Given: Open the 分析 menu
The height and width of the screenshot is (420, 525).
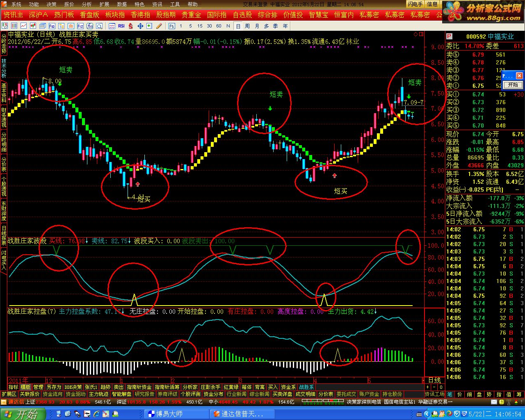Looking at the screenshot, I should (x=87, y=4).
